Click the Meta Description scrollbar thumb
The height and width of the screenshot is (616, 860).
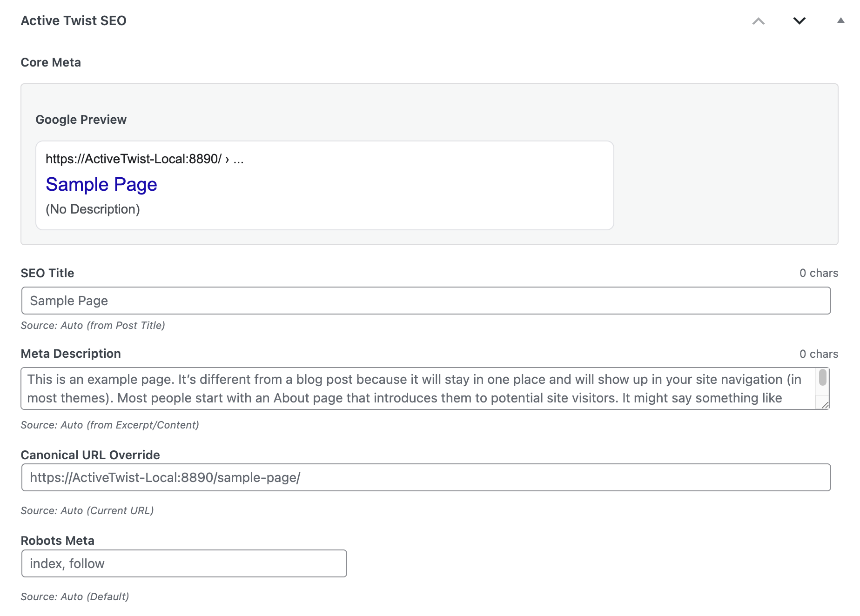coord(823,377)
